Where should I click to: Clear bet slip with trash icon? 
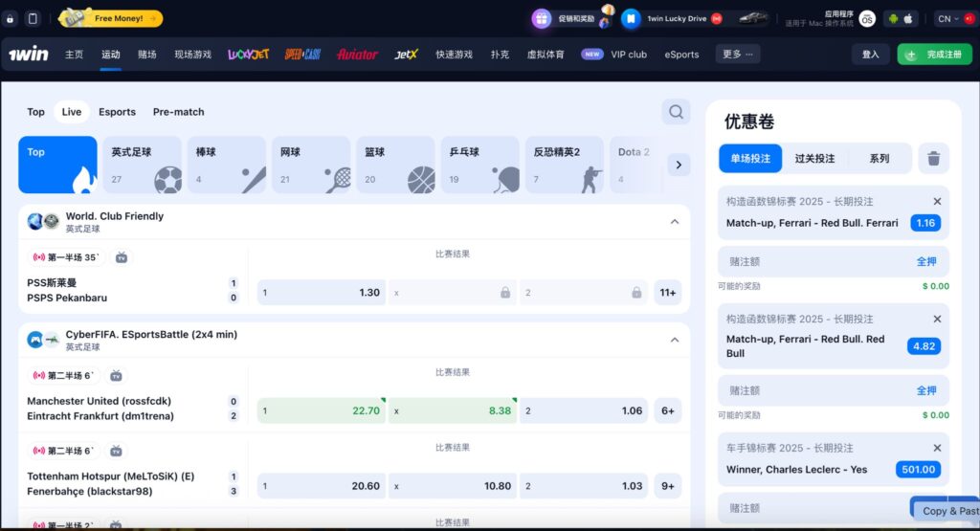933,158
